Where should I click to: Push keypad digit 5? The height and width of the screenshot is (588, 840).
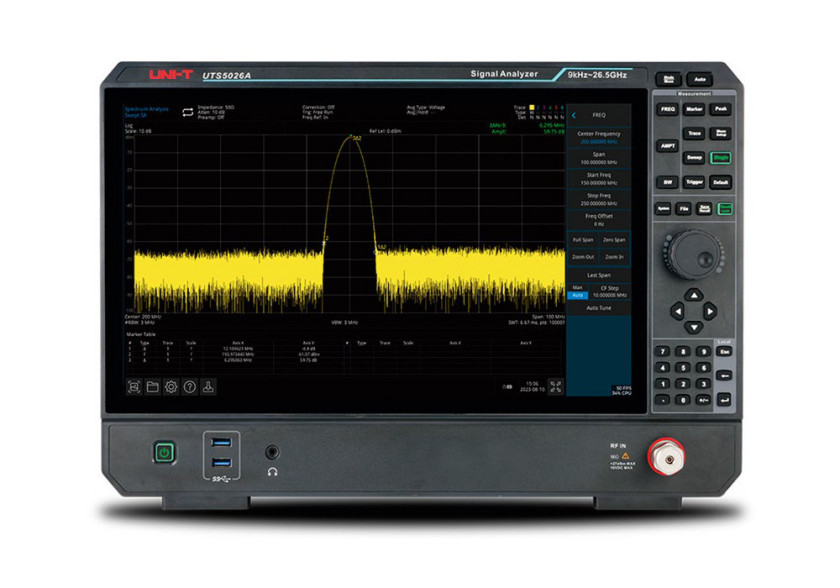pyautogui.click(x=683, y=368)
